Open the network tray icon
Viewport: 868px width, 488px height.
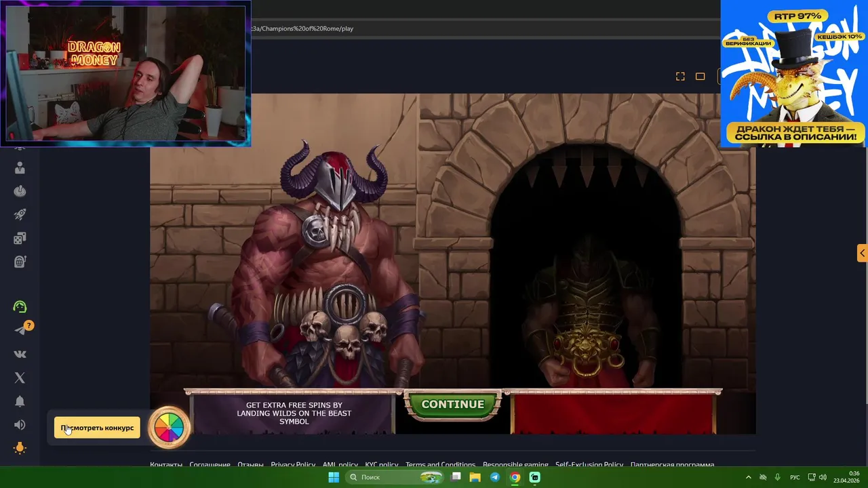(812, 477)
